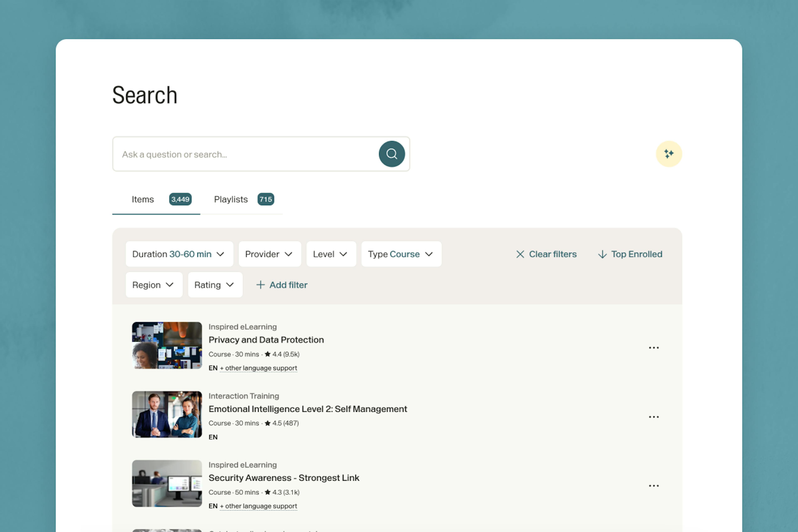Open options menu for Emotional Intelligence course
Viewport: 798px width, 532px height.
pos(653,417)
